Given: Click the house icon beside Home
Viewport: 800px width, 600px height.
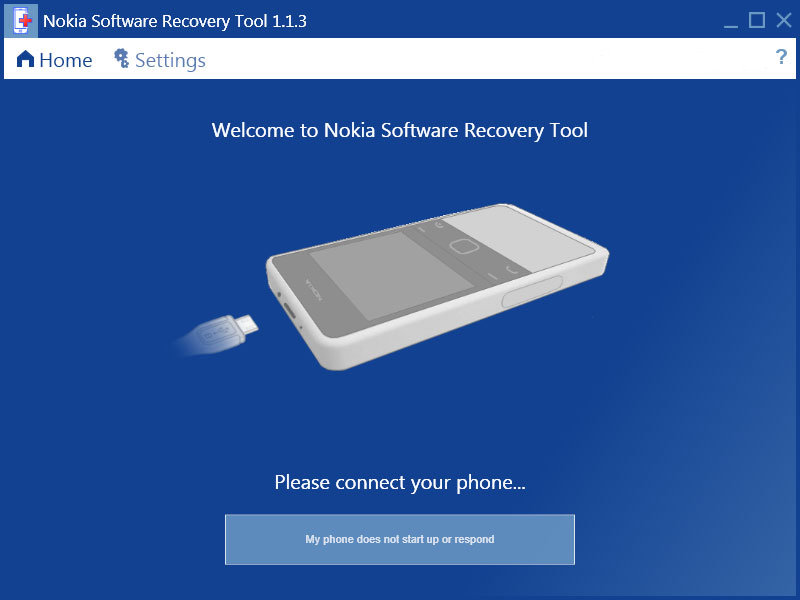Looking at the screenshot, I should click(x=25, y=59).
